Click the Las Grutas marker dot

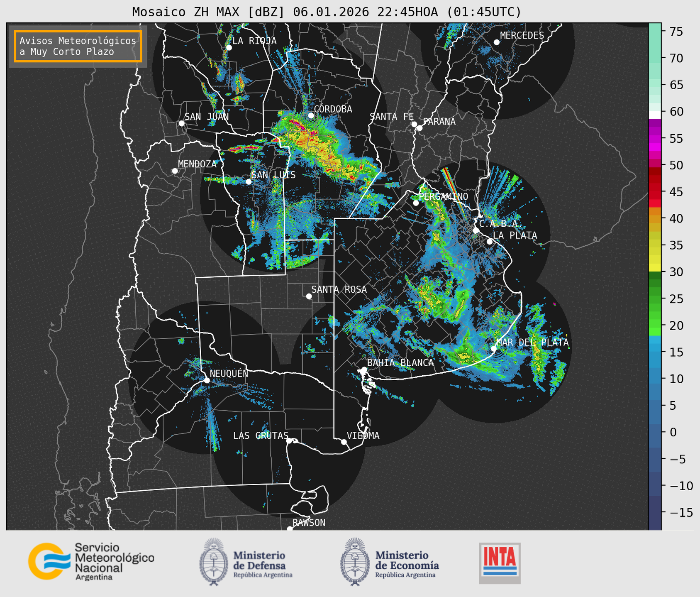pyautogui.click(x=289, y=441)
